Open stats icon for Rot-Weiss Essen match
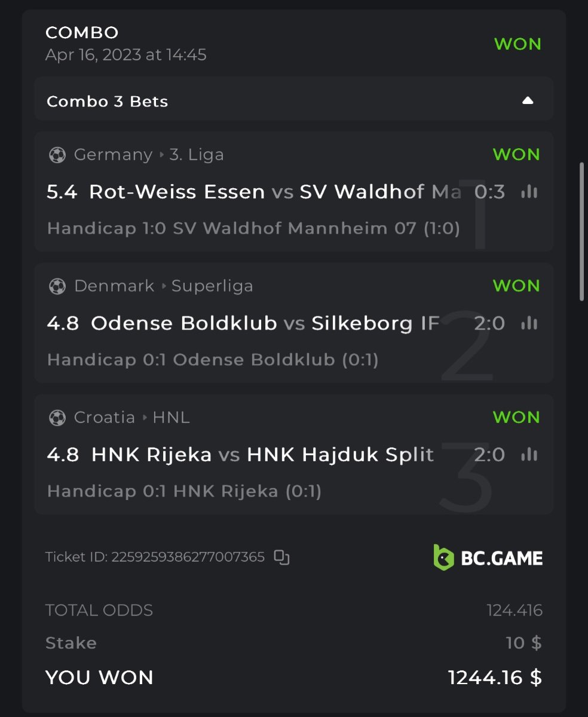Screen dimensions: 588x717 point(529,192)
